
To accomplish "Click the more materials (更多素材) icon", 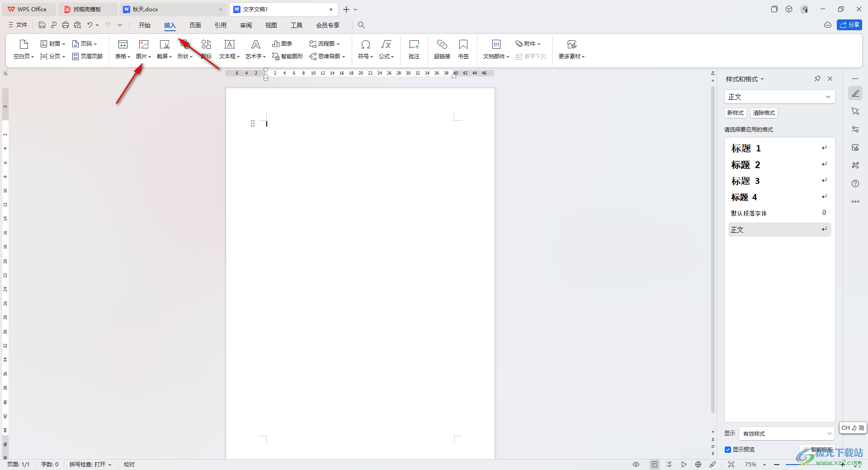I will 572,44.
